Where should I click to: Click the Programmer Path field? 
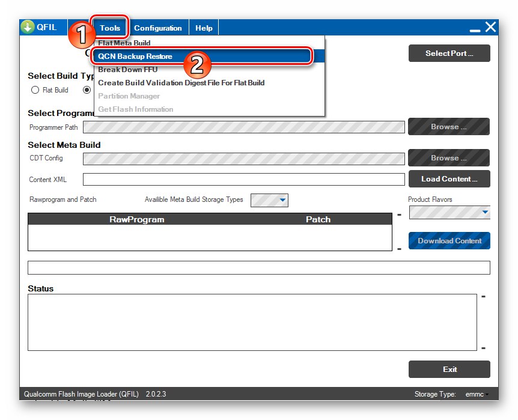tap(244, 127)
